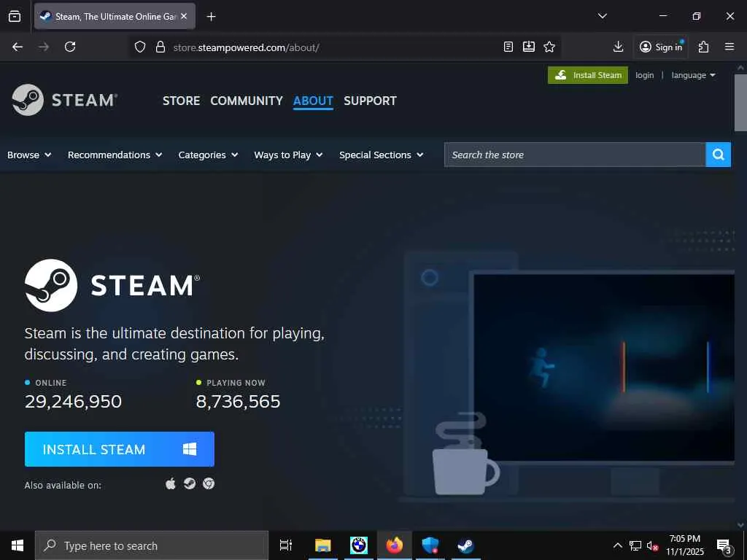Expand the Browse dropdown

pos(29,155)
